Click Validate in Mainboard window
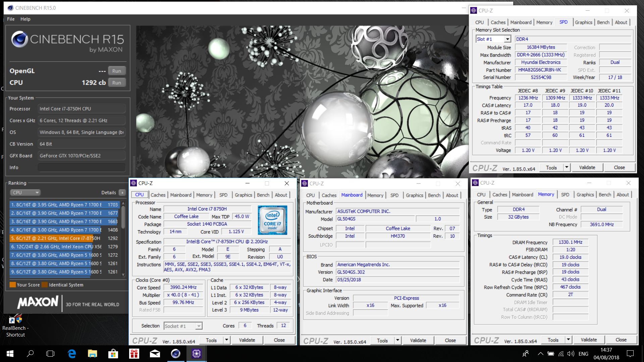 418,340
